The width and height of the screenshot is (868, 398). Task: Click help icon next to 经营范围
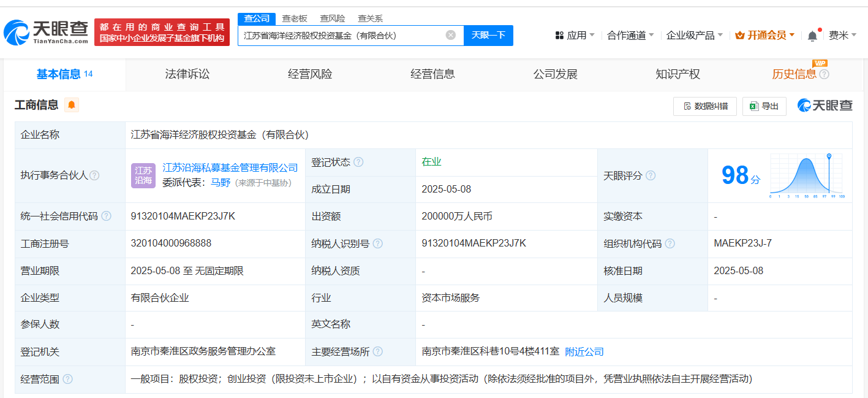click(x=67, y=379)
